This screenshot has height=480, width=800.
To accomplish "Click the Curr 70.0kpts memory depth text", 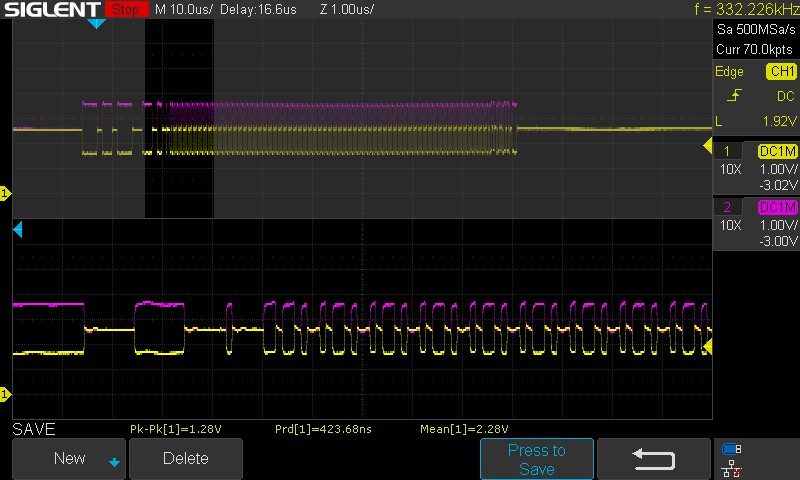I will click(x=754, y=49).
